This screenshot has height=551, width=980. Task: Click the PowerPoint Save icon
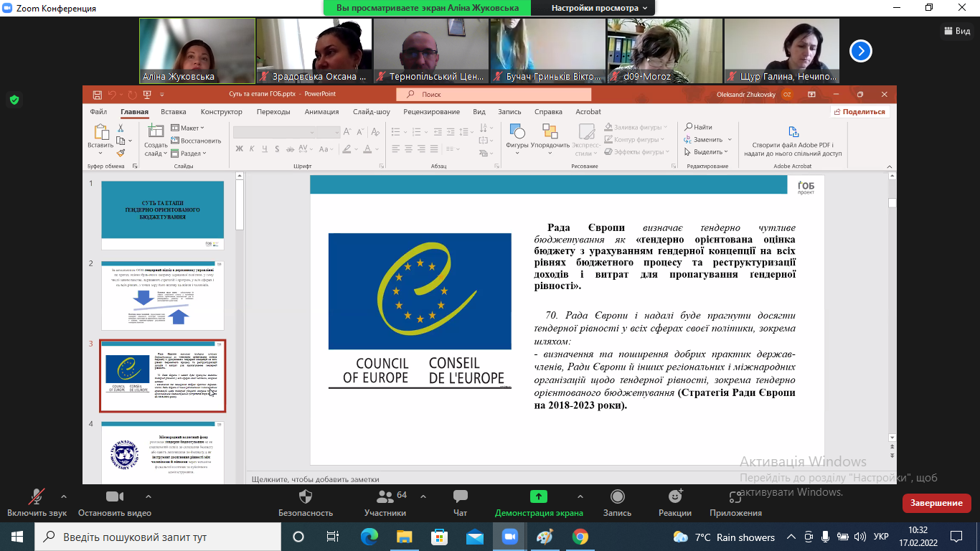coord(97,94)
